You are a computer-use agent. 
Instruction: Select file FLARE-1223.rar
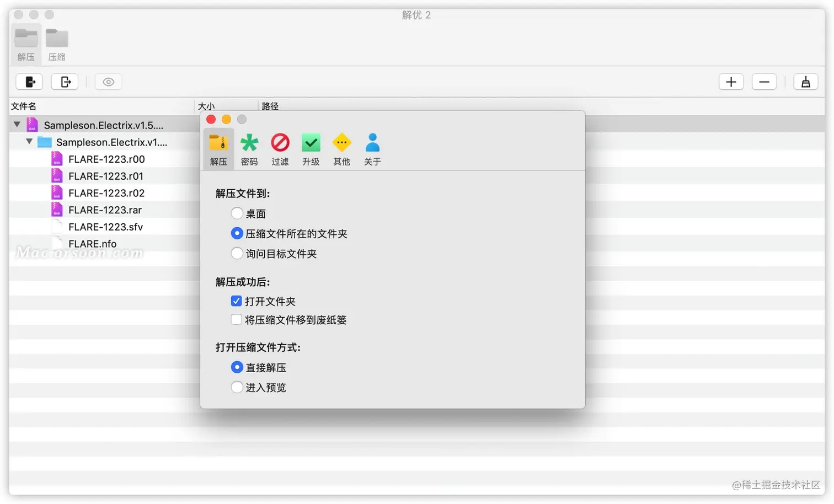105,210
